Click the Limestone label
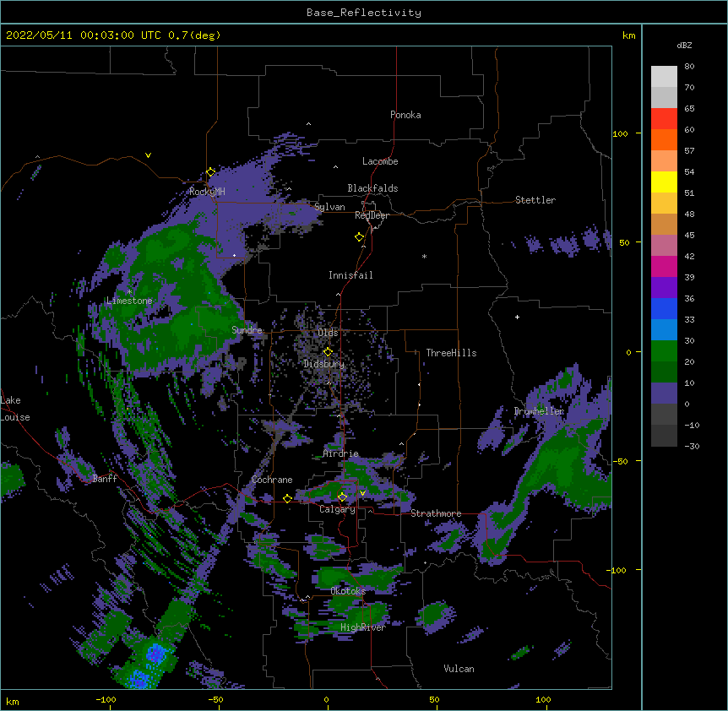The image size is (728, 711). pos(129,301)
